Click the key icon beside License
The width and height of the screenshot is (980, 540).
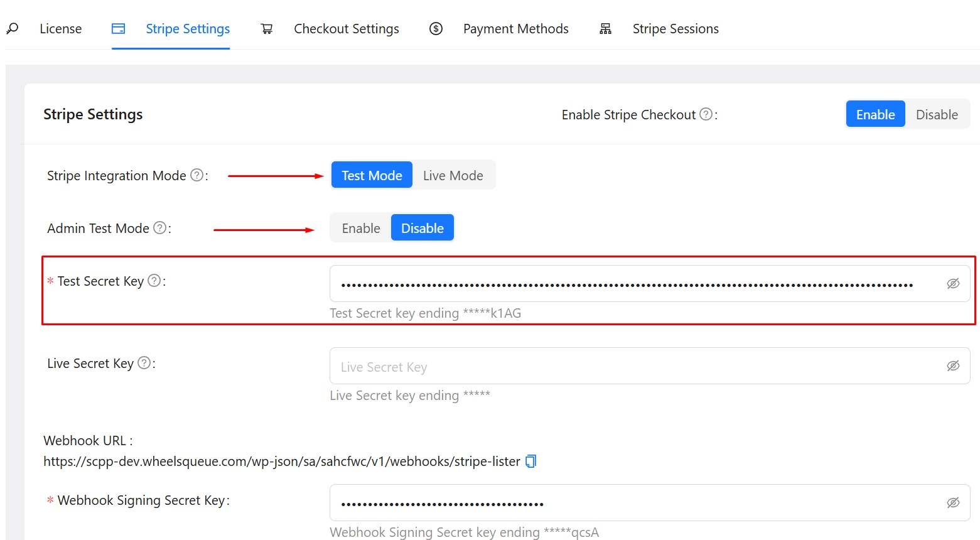click(x=12, y=29)
